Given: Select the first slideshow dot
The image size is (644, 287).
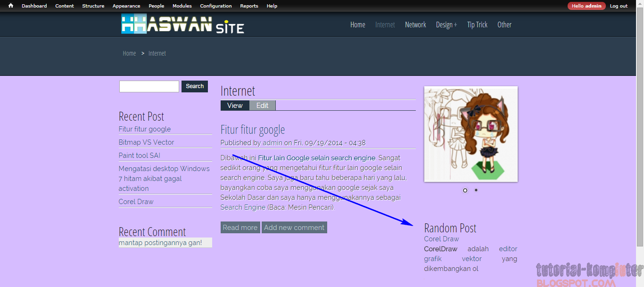Looking at the screenshot, I should coord(465,190).
